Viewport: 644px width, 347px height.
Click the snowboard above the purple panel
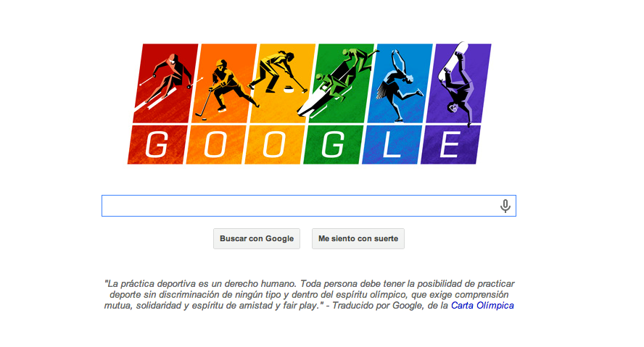(453, 60)
